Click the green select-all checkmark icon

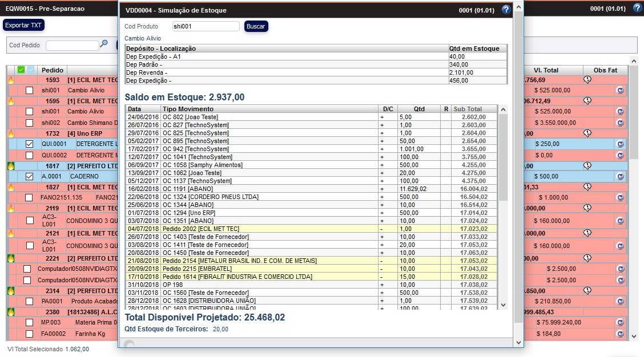tap(21, 70)
